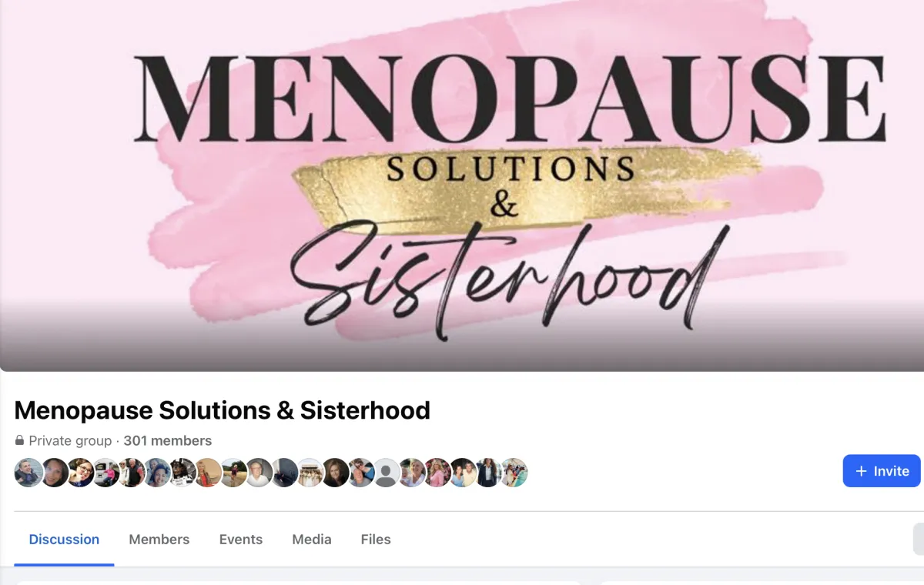
Task: Click the default gray silhouette member avatar
Action: [387, 473]
